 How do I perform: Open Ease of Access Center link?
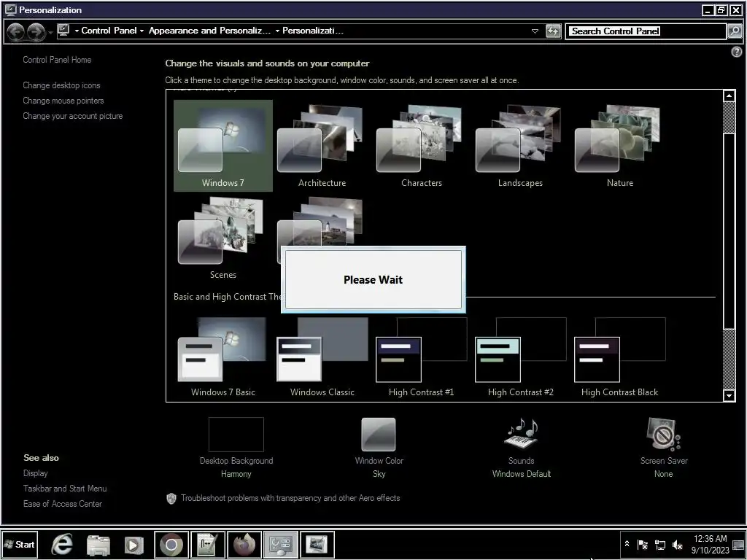click(63, 503)
